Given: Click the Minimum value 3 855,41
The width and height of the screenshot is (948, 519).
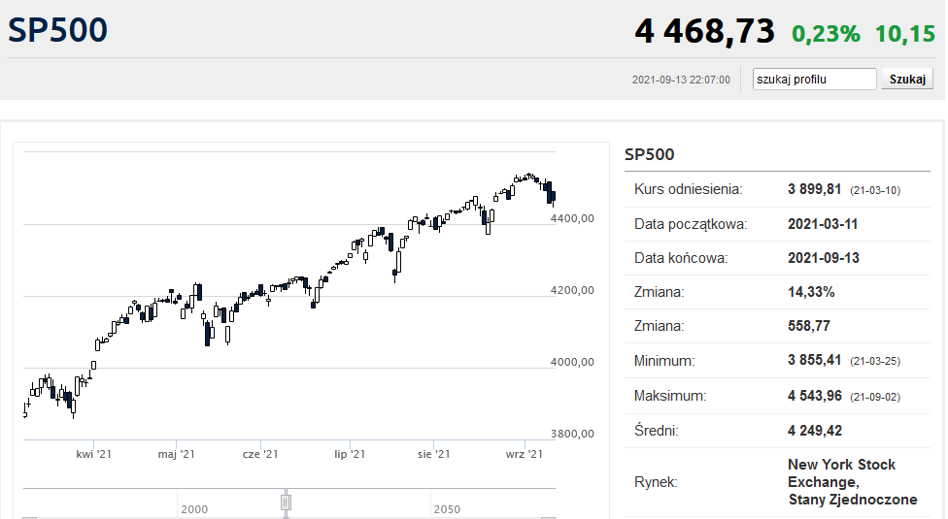Looking at the screenshot, I should [x=817, y=361].
